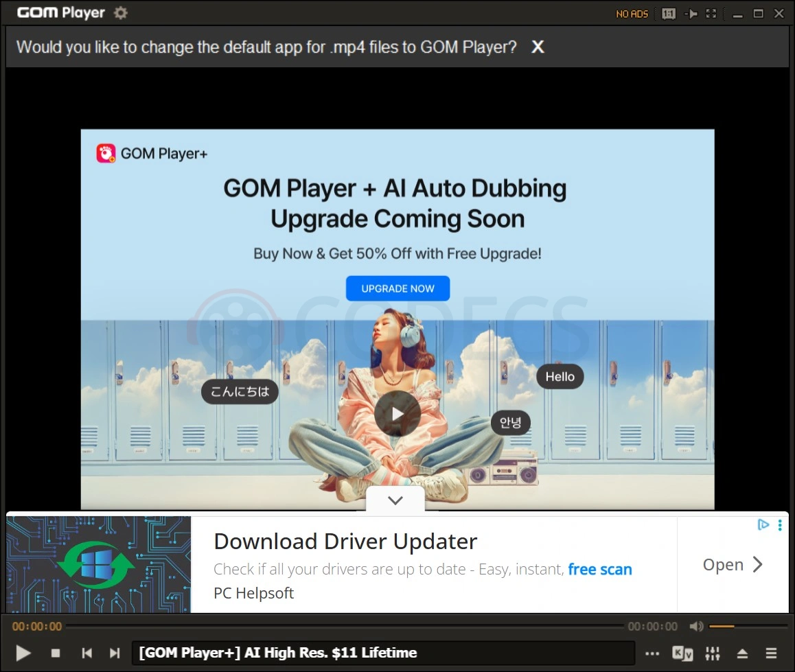
Task: Skip to the previous track
Action: [x=87, y=653]
